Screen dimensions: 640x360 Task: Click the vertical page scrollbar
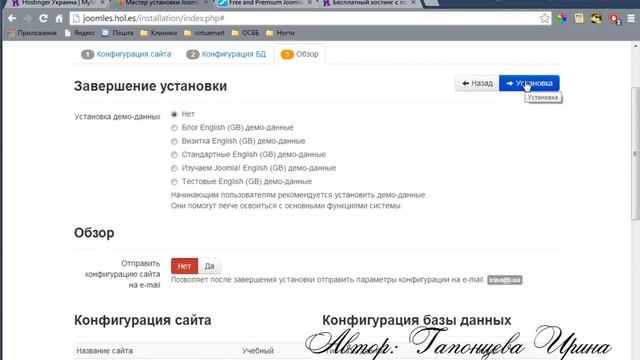click(635, 153)
